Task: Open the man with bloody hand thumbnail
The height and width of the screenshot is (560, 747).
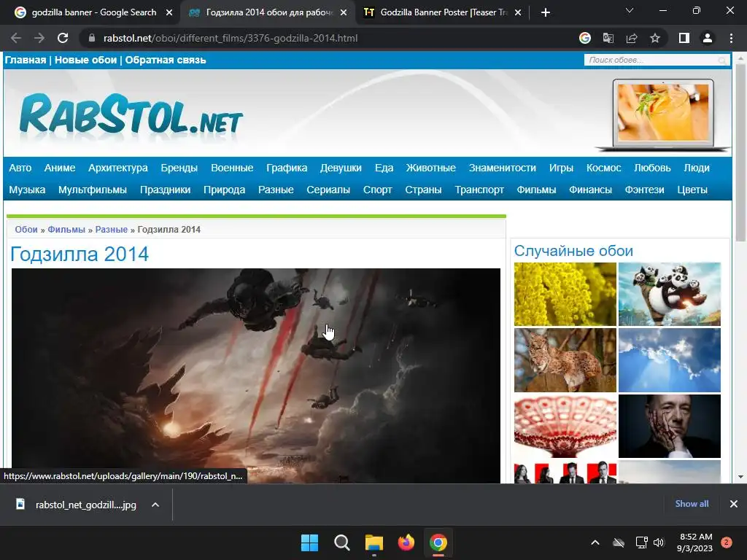Action: pyautogui.click(x=670, y=426)
